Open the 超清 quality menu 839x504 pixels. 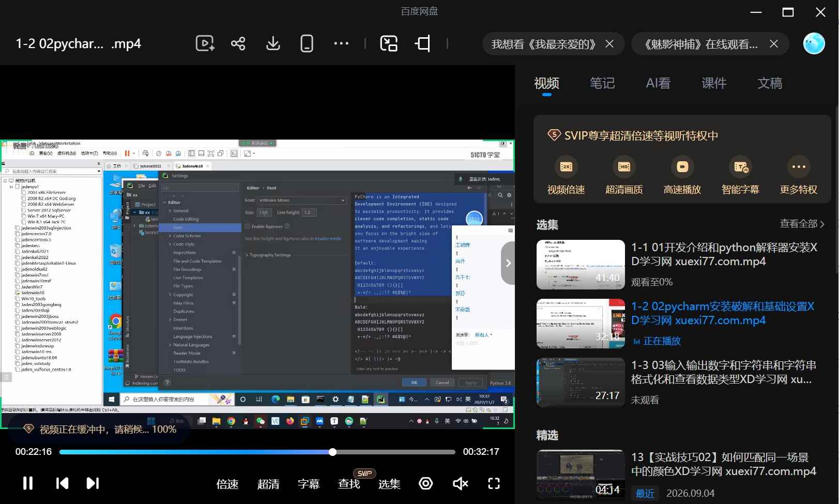(268, 484)
